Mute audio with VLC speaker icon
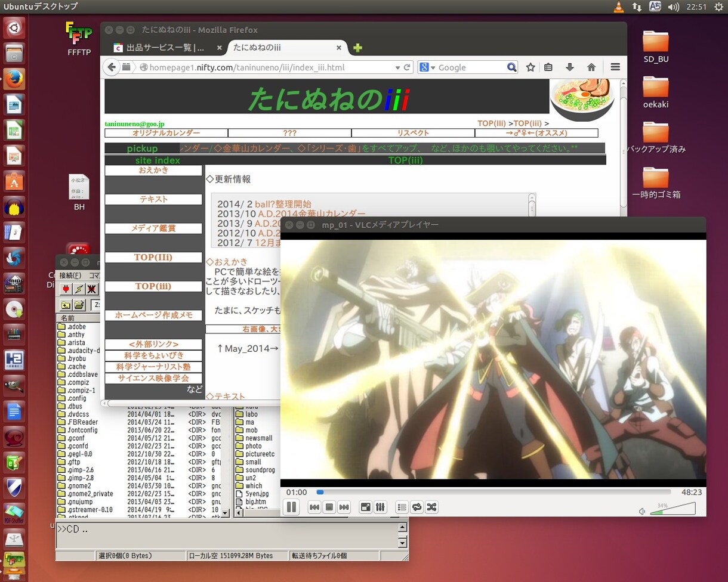Image resolution: width=728 pixels, height=582 pixels. click(642, 512)
